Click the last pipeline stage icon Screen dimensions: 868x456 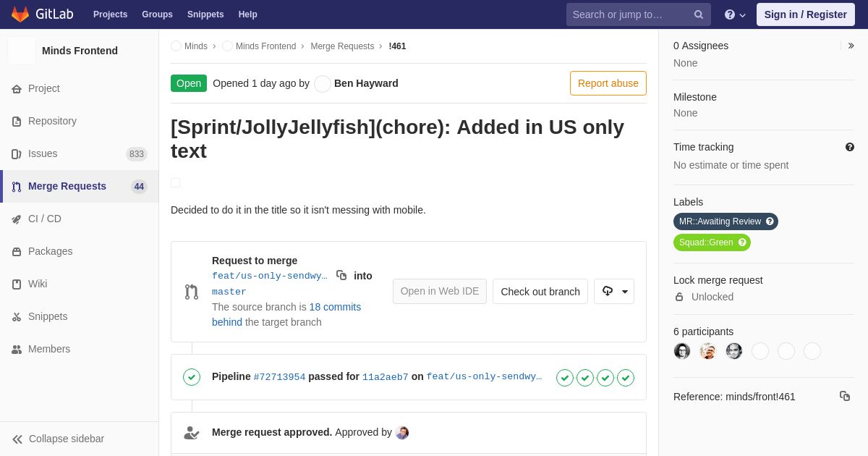tap(626, 378)
